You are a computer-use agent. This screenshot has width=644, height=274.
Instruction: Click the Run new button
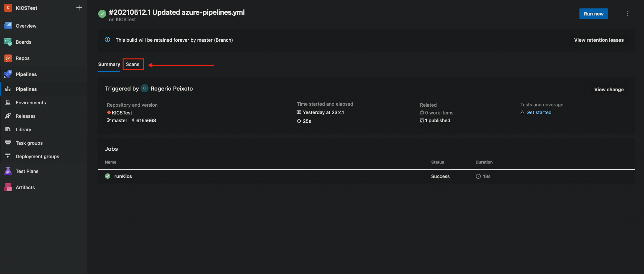point(594,14)
